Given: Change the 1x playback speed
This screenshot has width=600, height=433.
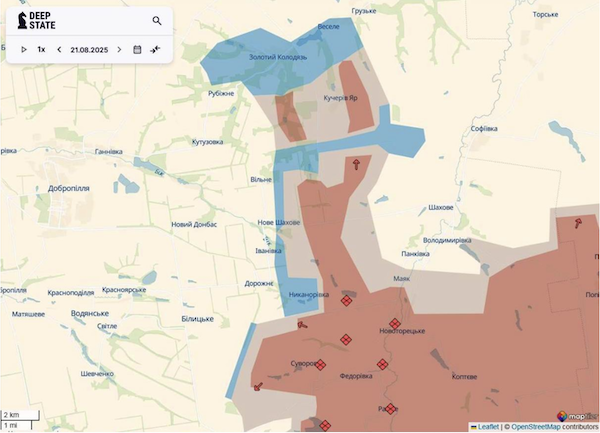Looking at the screenshot, I should tap(41, 49).
